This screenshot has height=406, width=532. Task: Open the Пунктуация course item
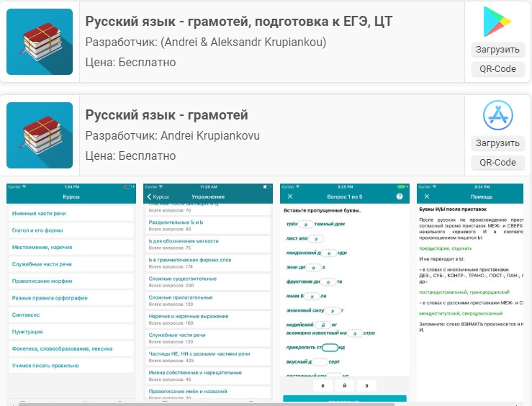pos(27,332)
